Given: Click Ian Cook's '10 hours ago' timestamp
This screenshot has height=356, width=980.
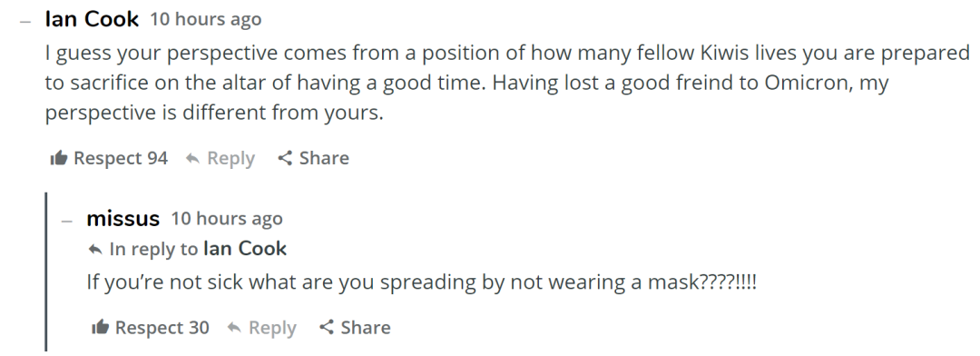Looking at the screenshot, I should click(206, 19).
